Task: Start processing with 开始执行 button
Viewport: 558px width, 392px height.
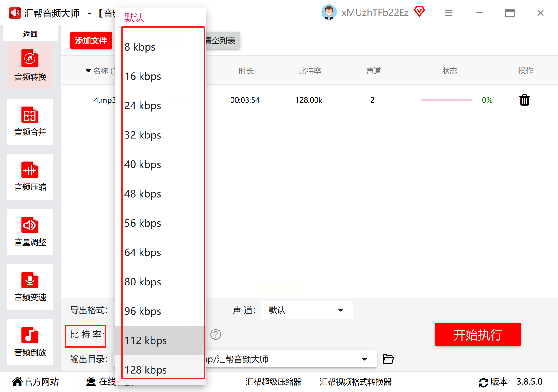Action: [x=478, y=334]
